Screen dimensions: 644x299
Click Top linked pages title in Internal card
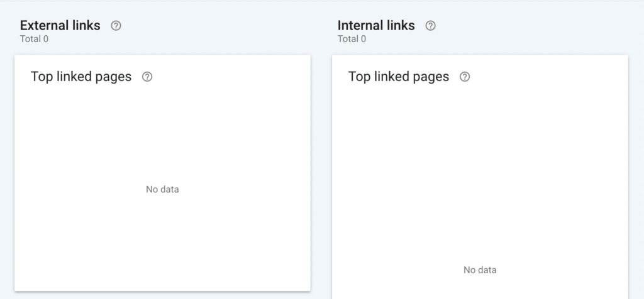[398, 77]
